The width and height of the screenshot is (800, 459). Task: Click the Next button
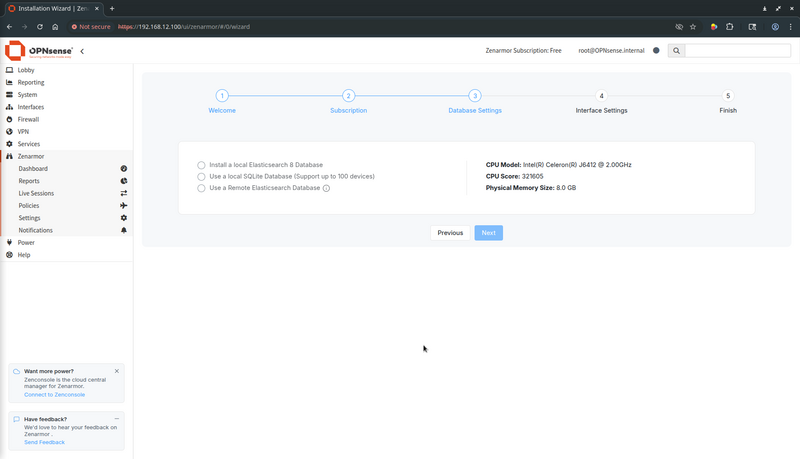point(488,233)
